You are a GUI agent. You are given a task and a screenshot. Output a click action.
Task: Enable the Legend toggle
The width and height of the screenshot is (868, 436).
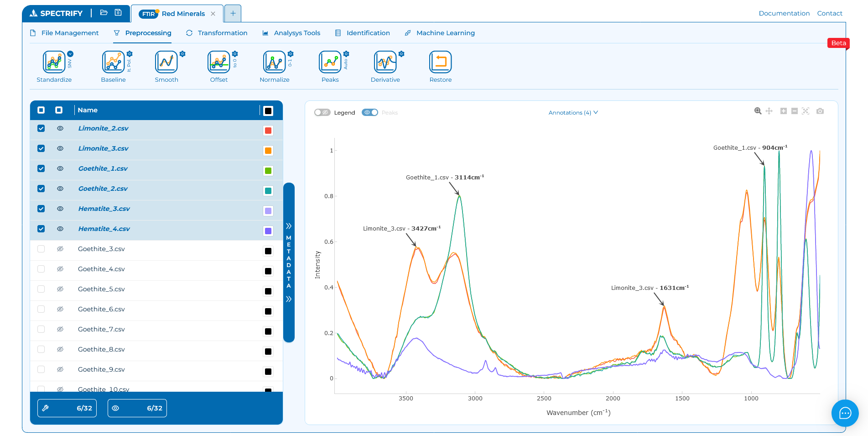tap(322, 112)
